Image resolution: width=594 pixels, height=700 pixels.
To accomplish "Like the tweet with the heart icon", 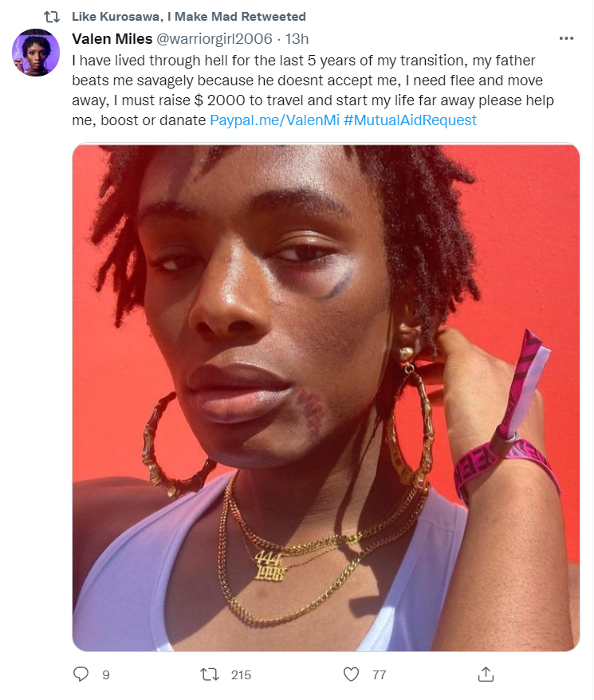I will 351,674.
